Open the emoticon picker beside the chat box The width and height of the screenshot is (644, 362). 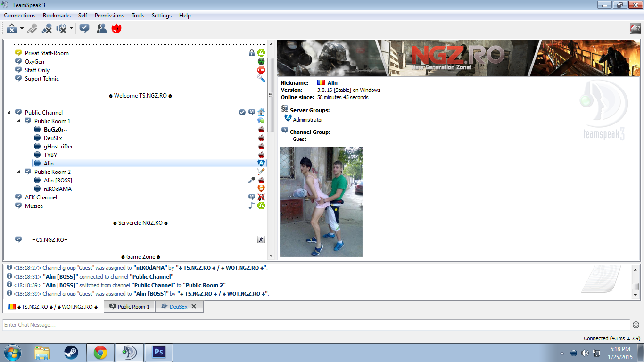[636, 325]
